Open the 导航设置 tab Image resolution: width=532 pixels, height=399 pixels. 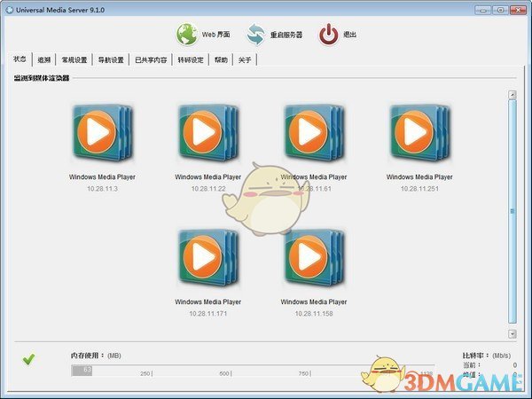[111, 60]
